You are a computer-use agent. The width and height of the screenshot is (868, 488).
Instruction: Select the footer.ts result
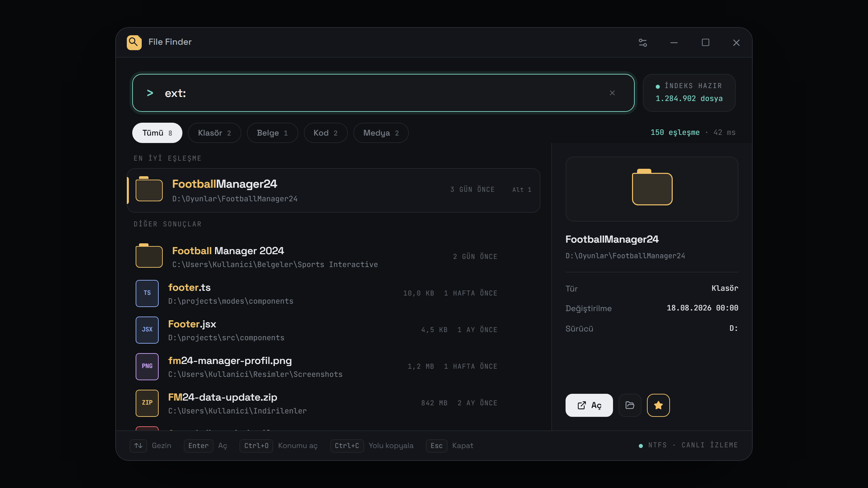coord(334,293)
